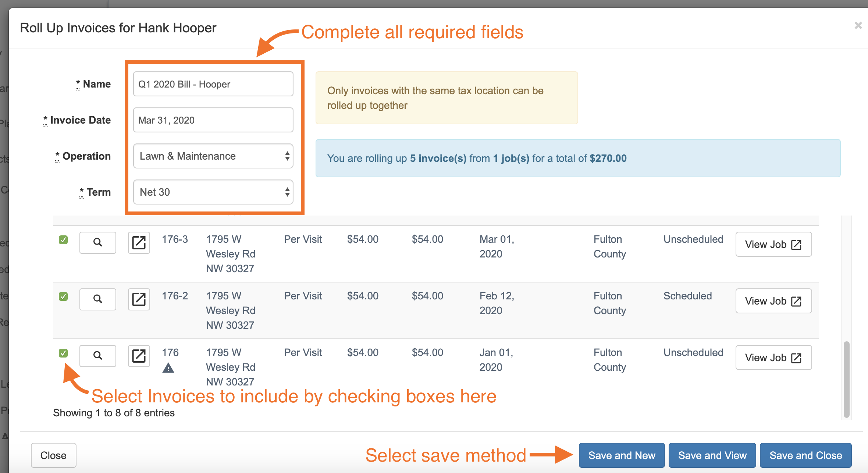Image resolution: width=868 pixels, height=473 pixels.
Task: Click magnifier icon for invoice 176-3
Action: (97, 242)
